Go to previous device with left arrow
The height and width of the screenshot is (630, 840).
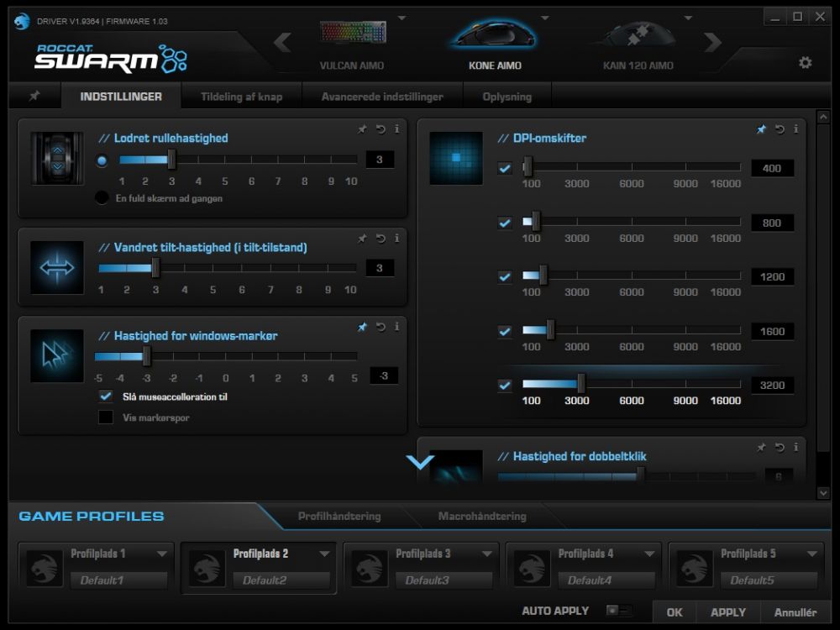click(282, 42)
